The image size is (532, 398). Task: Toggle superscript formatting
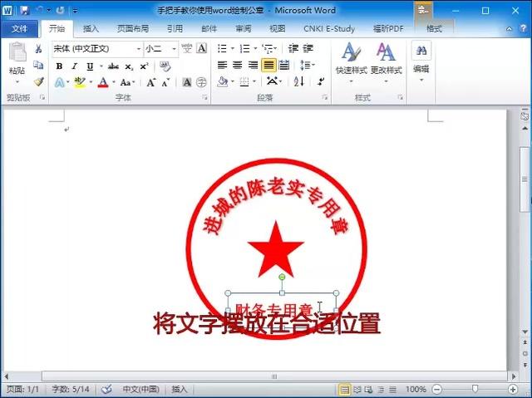tap(144, 66)
